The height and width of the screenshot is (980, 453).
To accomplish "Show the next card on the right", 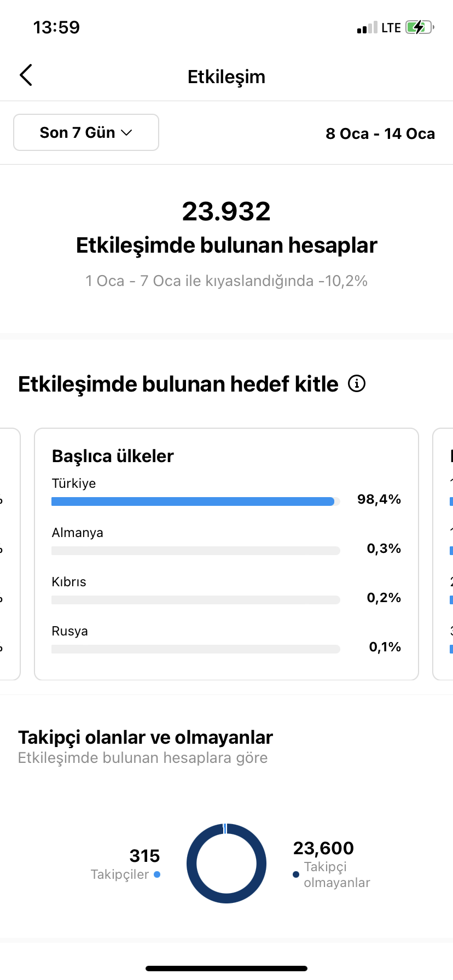I will pos(443,554).
